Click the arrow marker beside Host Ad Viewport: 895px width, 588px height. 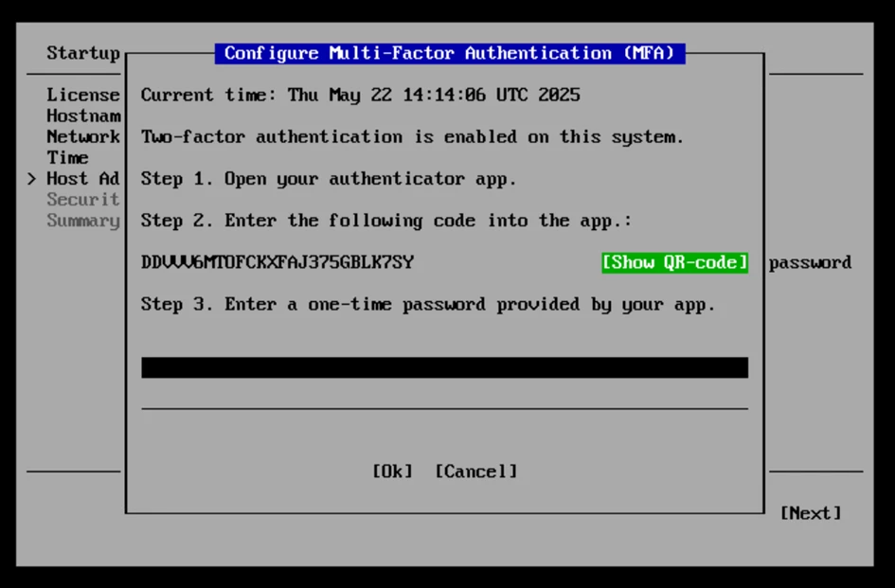coord(31,178)
